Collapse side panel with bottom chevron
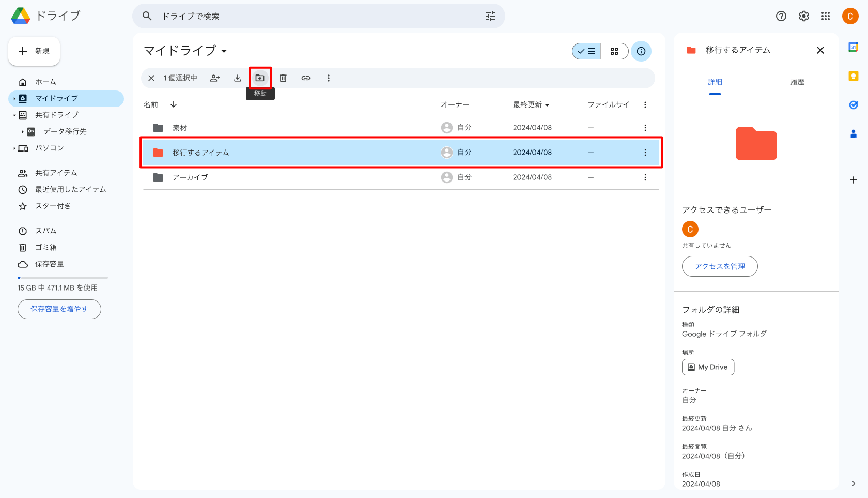This screenshot has height=498, width=868. click(x=854, y=484)
